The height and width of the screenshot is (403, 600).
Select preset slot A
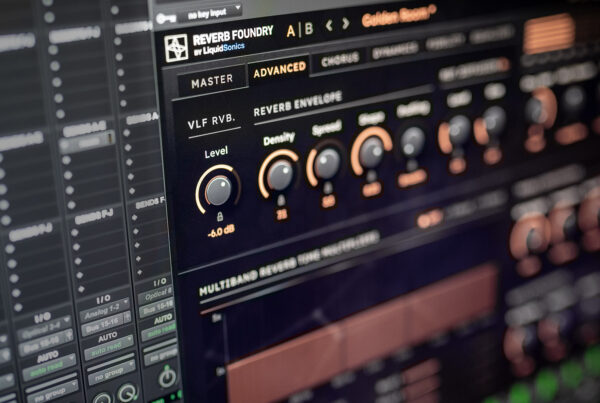[291, 31]
